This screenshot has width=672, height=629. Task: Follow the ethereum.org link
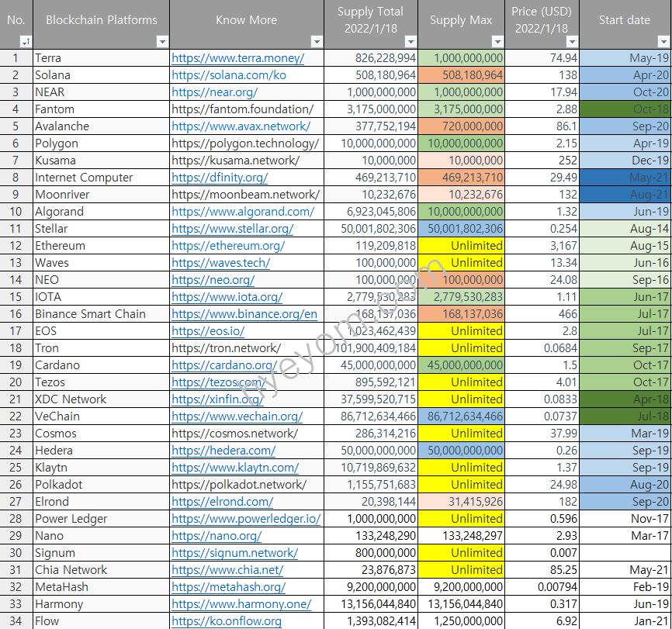tap(228, 246)
